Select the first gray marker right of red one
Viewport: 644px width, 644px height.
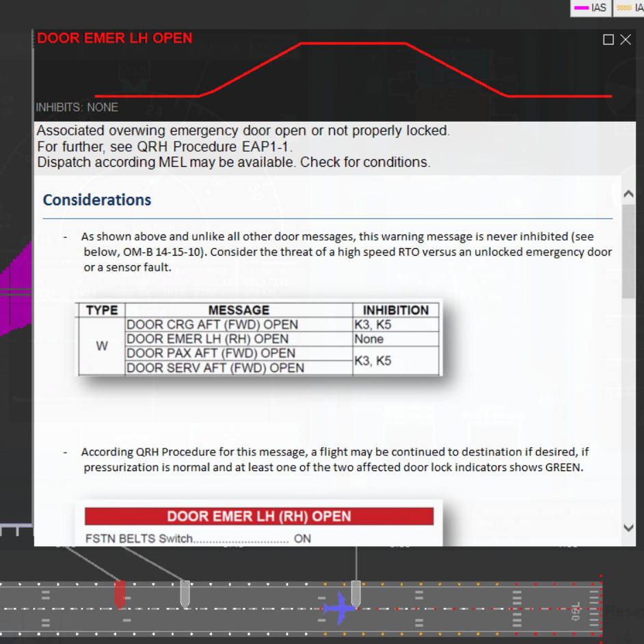(185, 593)
